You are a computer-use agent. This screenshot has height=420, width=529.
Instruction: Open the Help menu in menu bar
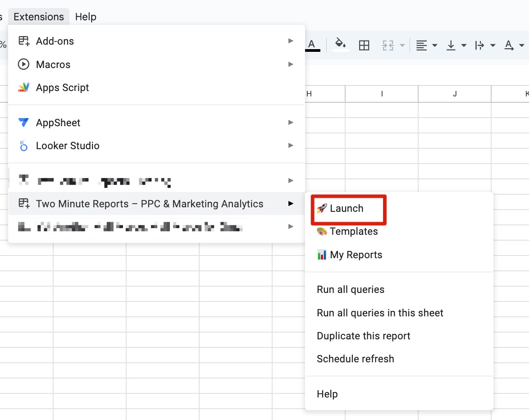point(86,17)
